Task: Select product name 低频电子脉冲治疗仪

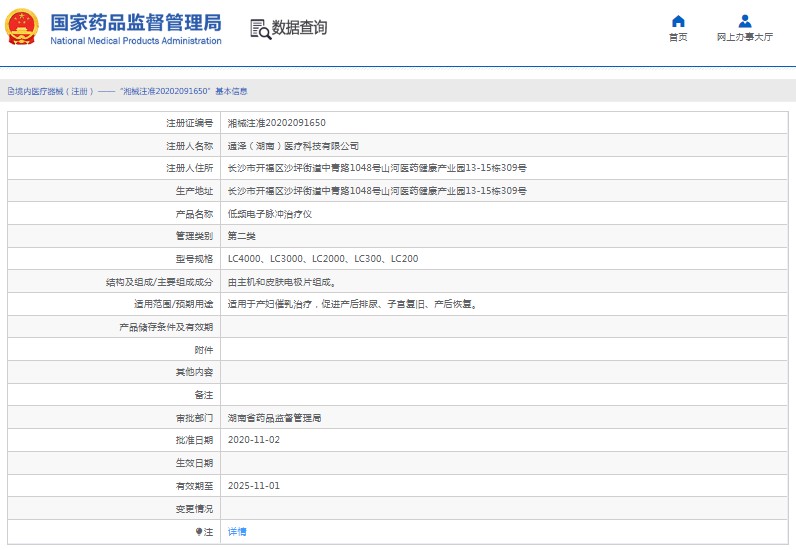Action: (270, 214)
